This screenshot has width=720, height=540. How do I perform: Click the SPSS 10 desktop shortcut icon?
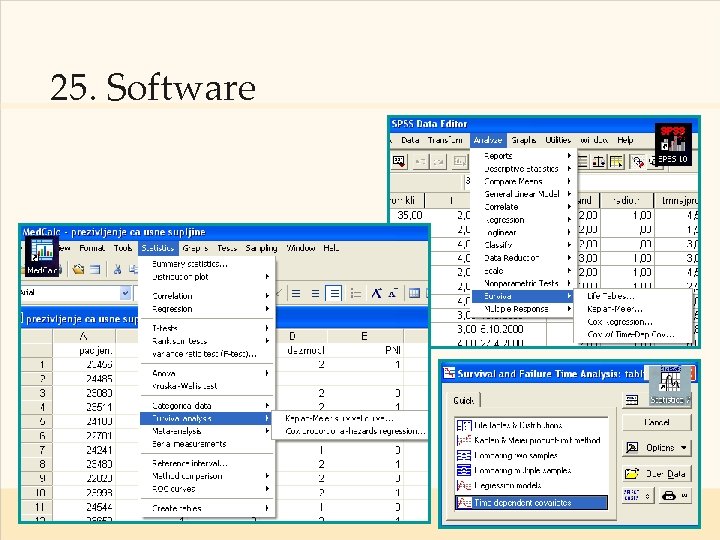coord(673,145)
